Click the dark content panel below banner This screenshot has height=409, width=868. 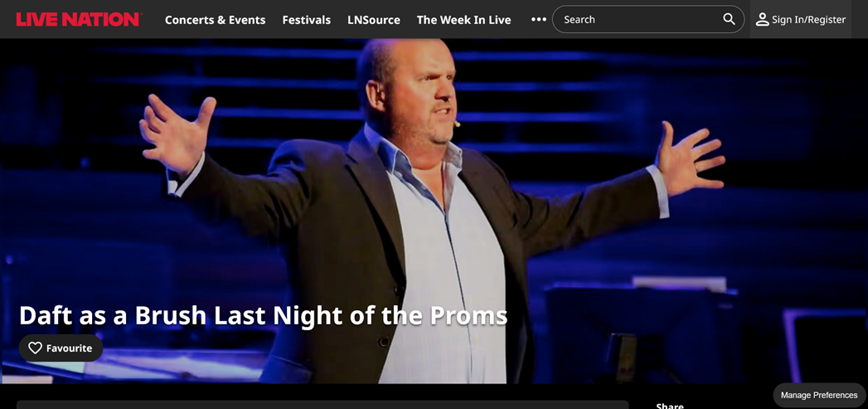[x=322, y=405]
